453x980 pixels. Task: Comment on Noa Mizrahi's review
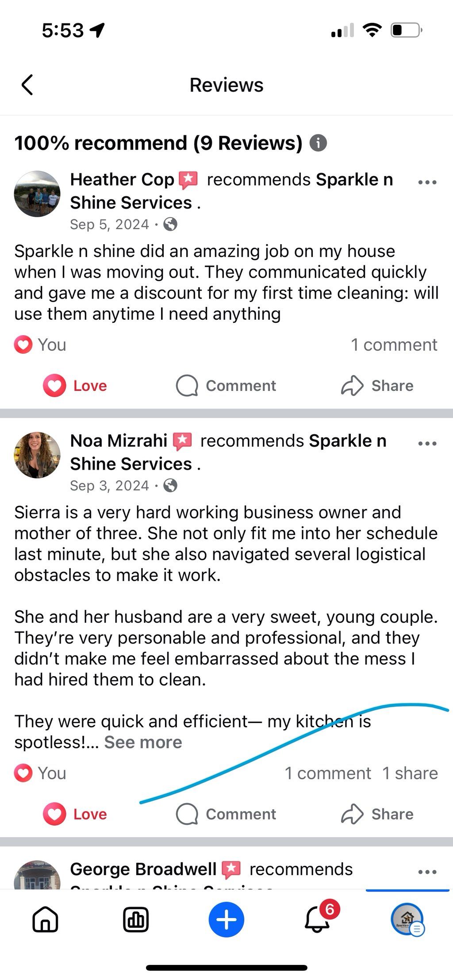(x=226, y=814)
